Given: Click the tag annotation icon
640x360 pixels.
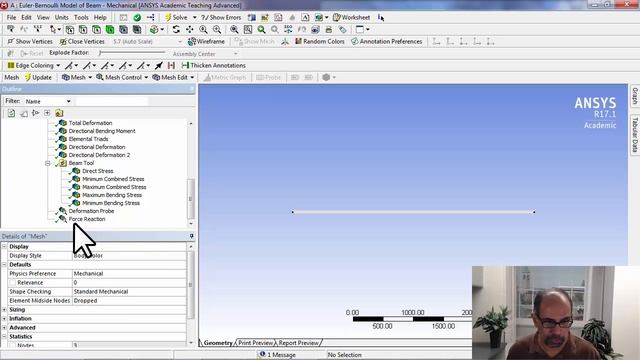Looking at the screenshot, I should 342,29.
